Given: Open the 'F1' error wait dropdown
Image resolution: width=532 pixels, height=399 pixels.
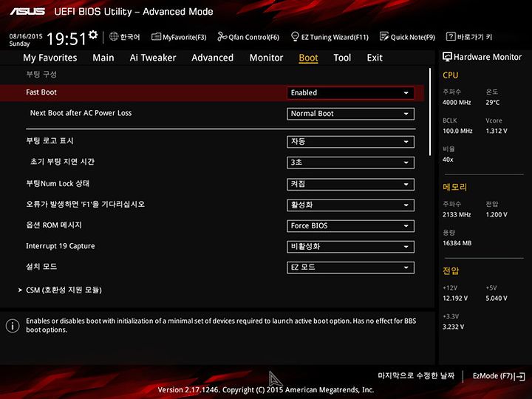Looking at the screenshot, I should (350, 205).
